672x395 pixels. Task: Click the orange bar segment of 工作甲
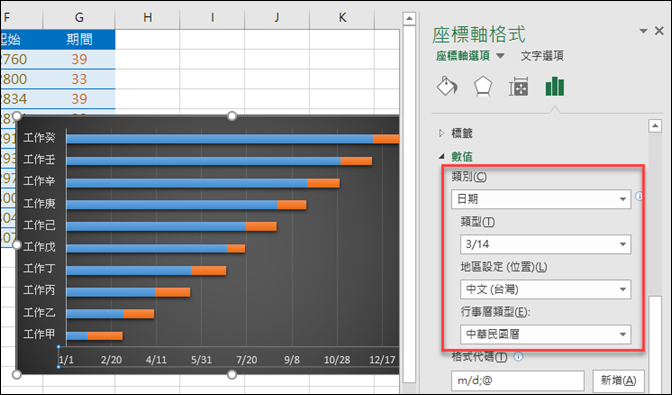(x=105, y=335)
